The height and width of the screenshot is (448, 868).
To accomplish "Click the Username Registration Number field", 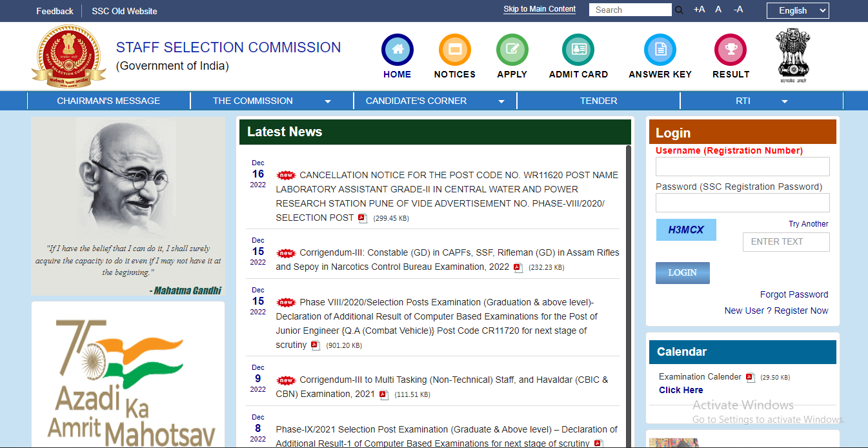I will tap(743, 167).
